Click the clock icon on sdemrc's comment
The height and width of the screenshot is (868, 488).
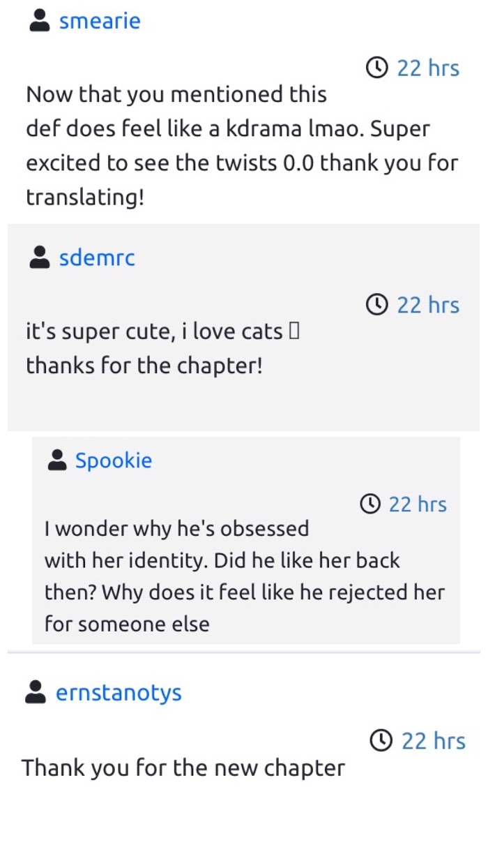376,305
